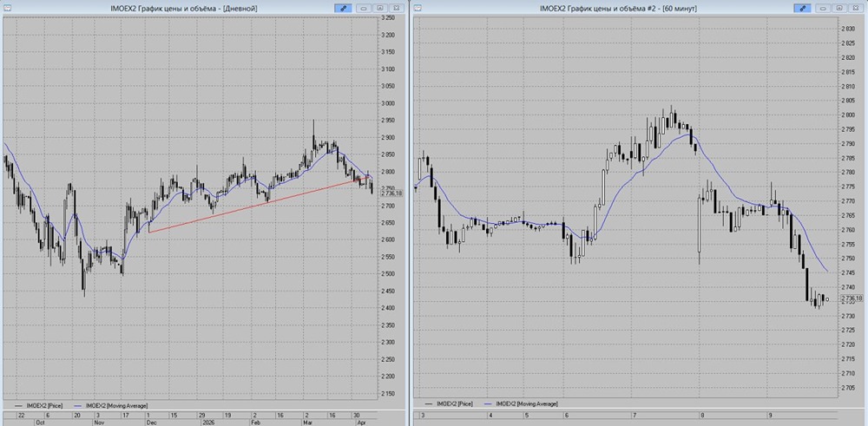
Task: Click the link-charts pin icon in the 60-minute chart title bar
Action: 802,9
